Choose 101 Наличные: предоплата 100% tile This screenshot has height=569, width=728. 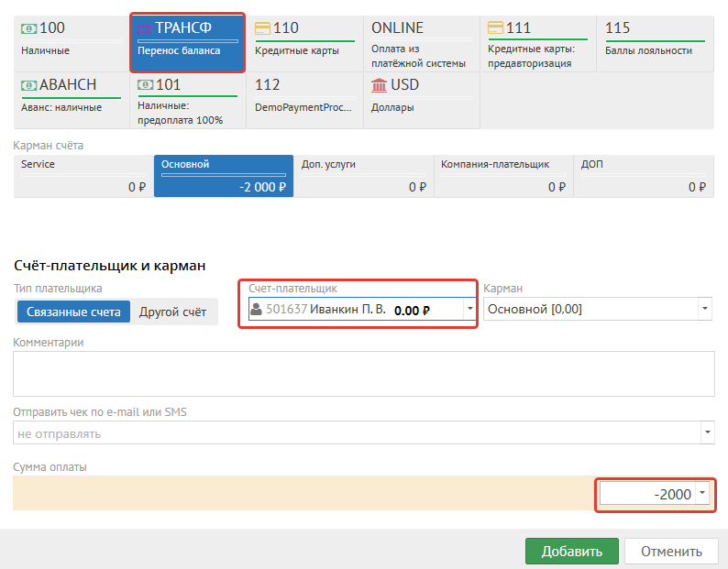(x=188, y=100)
